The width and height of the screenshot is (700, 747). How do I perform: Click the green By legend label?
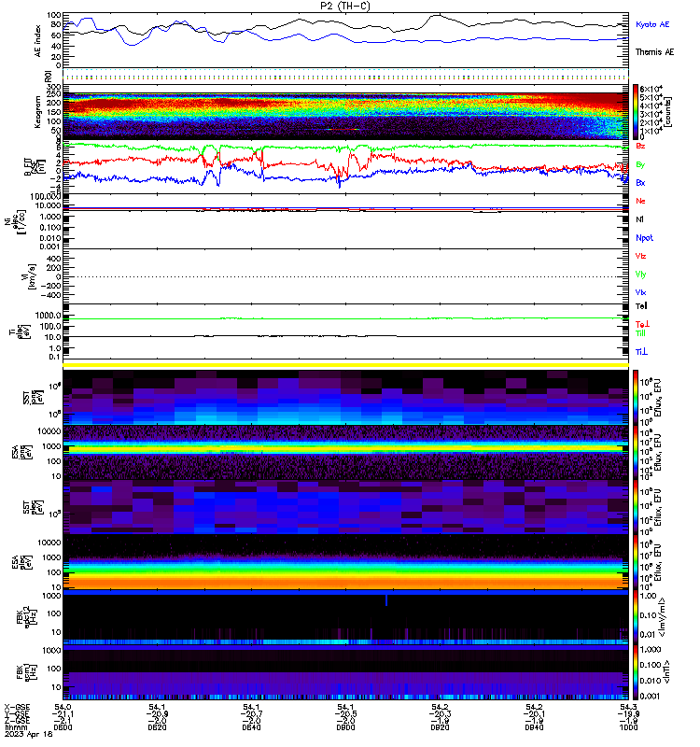pos(640,165)
